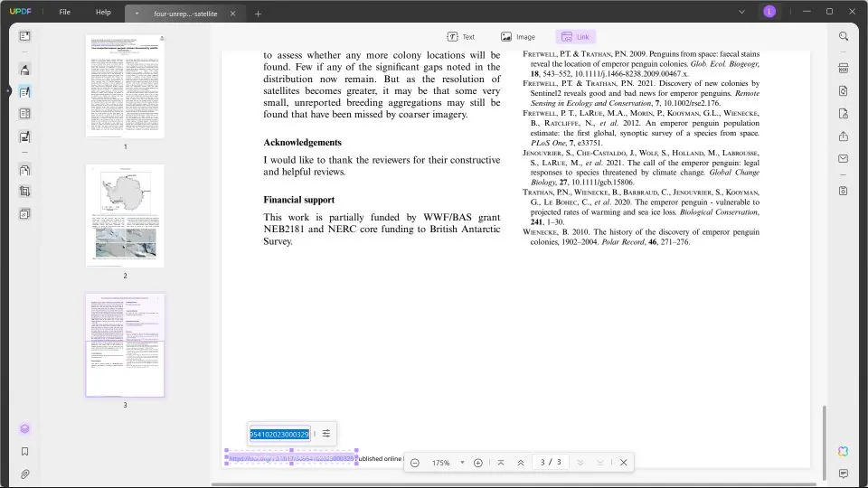Open the Protect with password icon
This screenshot has height=488, width=868.
click(x=843, y=114)
